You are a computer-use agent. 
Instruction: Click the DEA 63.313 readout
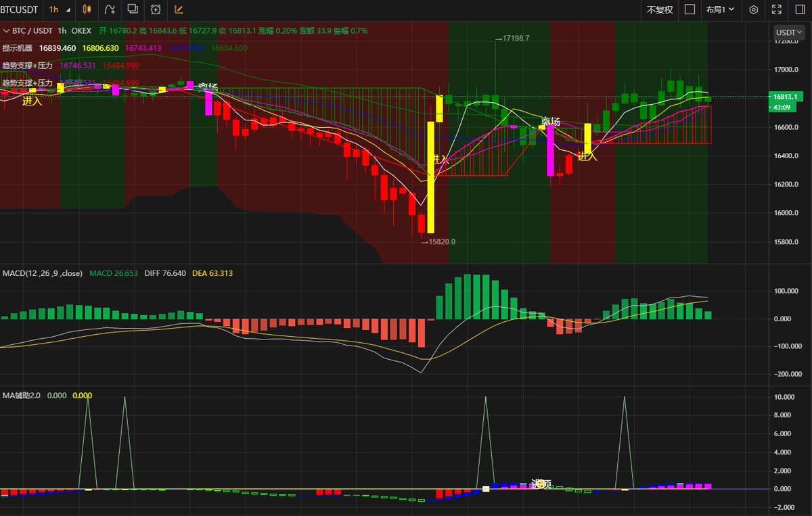tap(212, 273)
